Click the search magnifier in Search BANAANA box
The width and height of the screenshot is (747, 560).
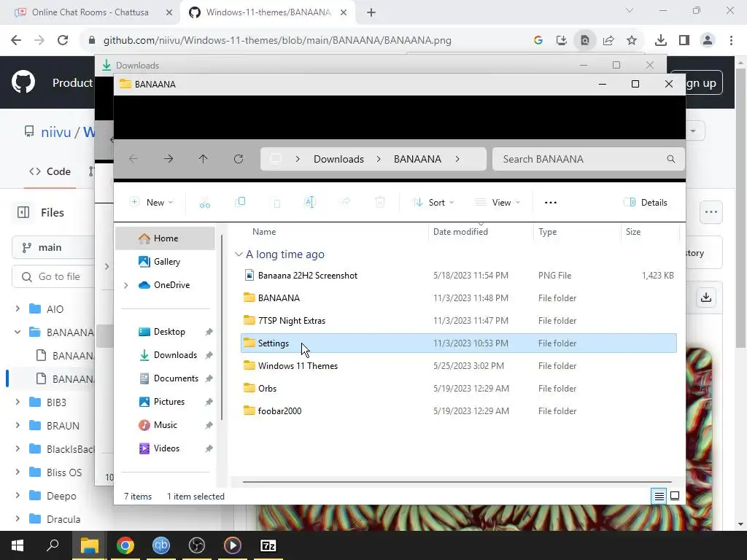pyautogui.click(x=671, y=159)
